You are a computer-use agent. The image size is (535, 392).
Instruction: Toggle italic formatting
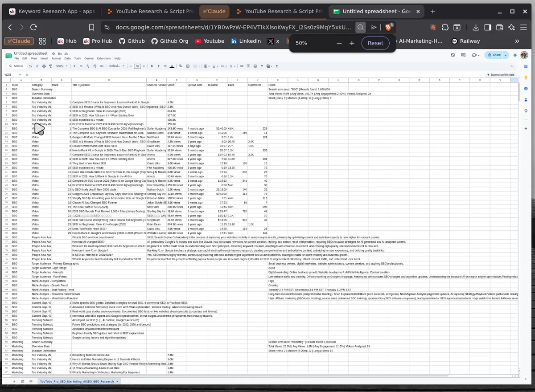point(158,66)
